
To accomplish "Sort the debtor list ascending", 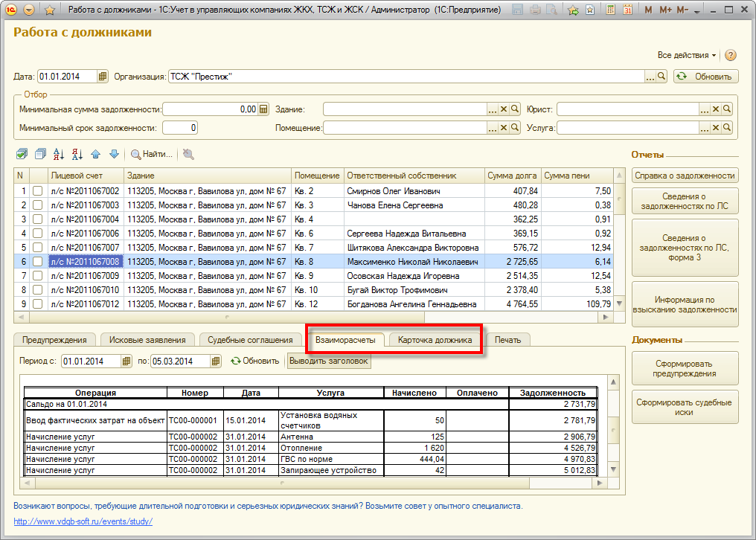I will pyautogui.click(x=59, y=154).
